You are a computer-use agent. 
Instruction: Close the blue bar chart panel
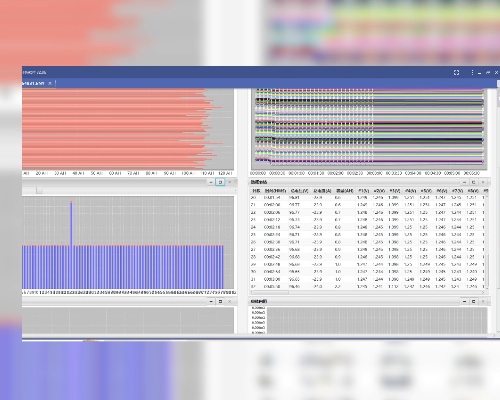tap(229, 182)
